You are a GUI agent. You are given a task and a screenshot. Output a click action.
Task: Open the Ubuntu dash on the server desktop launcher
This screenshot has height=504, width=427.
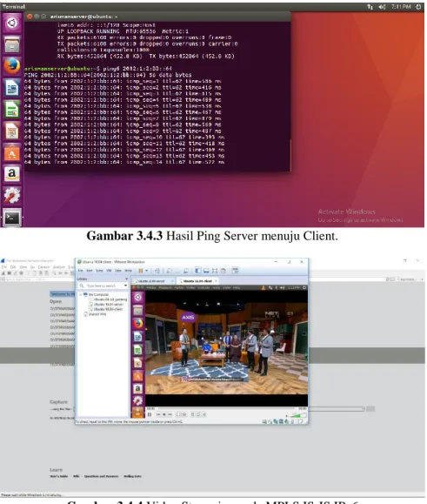click(x=12, y=23)
